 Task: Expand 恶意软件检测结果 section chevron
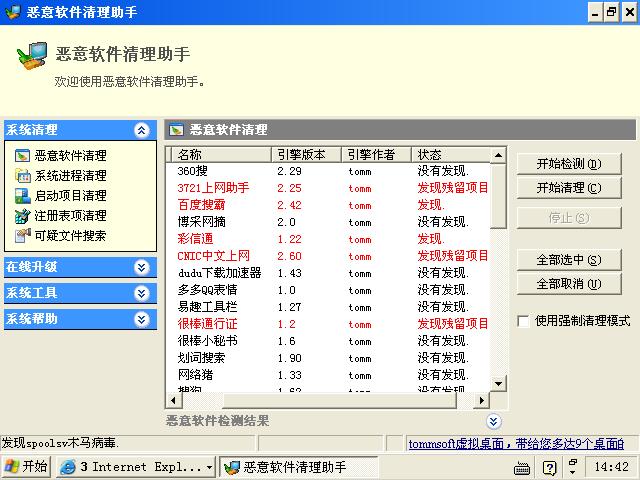[x=493, y=422]
